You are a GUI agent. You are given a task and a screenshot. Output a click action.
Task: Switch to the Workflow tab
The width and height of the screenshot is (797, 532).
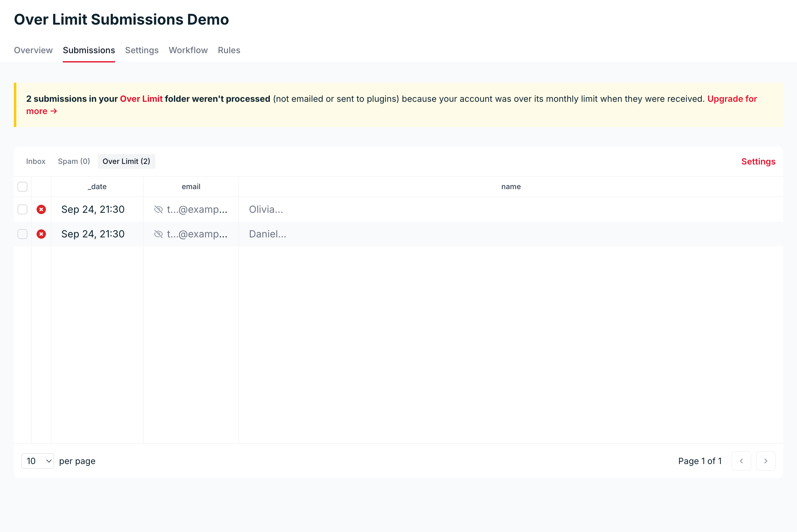(x=188, y=50)
